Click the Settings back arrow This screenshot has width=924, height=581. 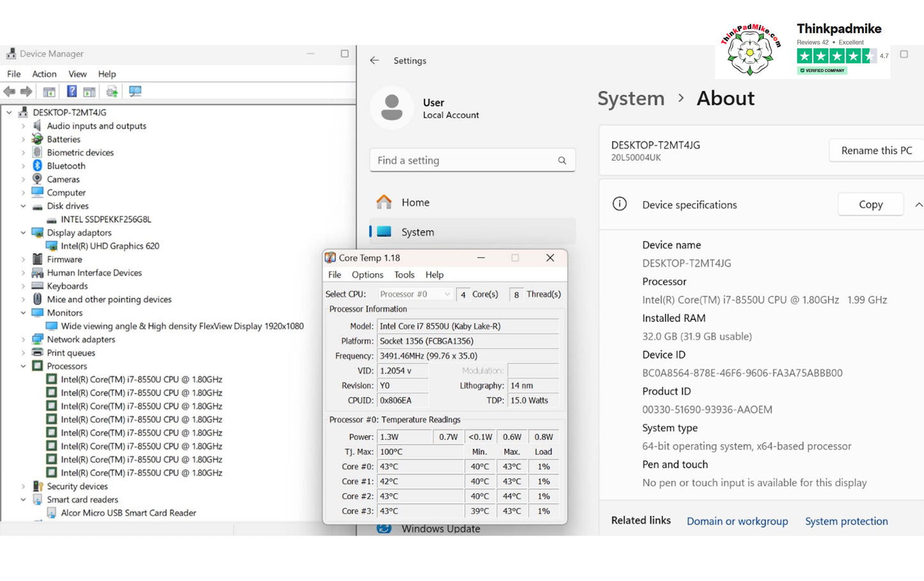click(375, 60)
